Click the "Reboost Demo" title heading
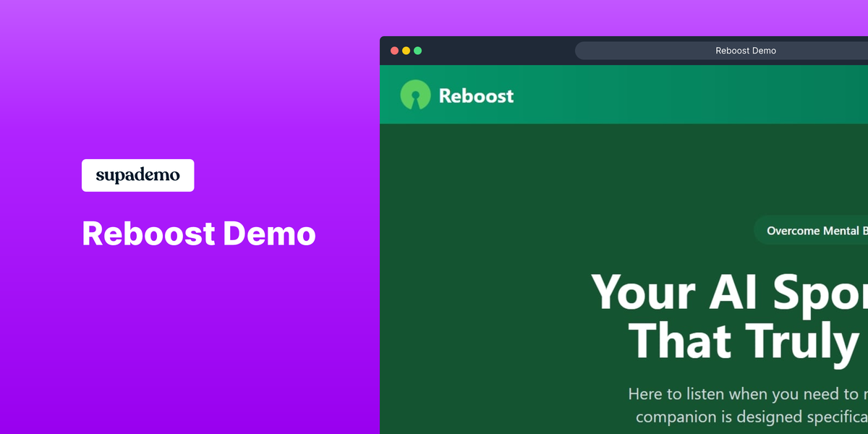The height and width of the screenshot is (434, 868). 199,234
